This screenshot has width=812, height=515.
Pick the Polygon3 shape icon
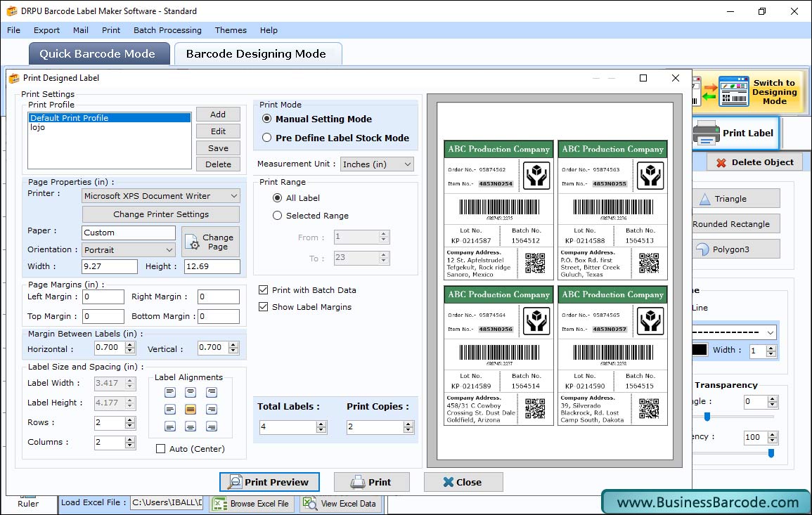point(702,249)
